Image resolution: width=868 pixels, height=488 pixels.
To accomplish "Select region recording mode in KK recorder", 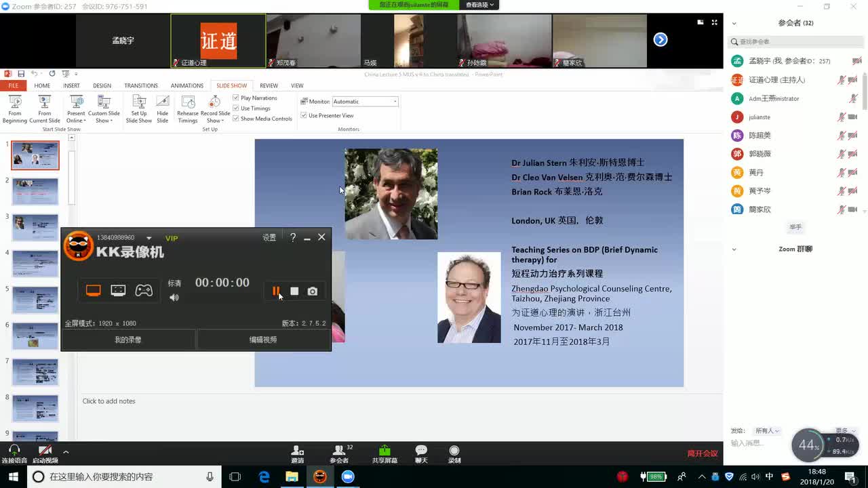I will 118,291.
